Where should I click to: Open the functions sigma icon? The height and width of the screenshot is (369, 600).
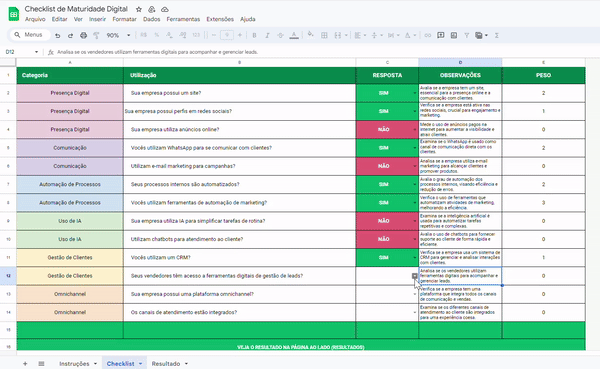point(497,35)
